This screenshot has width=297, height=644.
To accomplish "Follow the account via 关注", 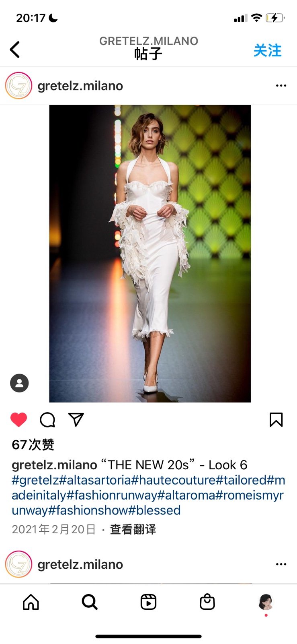I will [x=268, y=51].
